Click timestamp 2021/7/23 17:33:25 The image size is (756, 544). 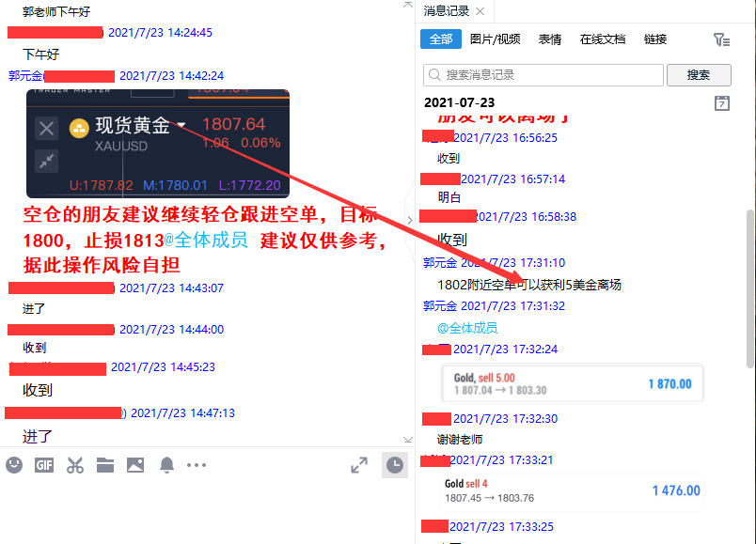point(501,526)
